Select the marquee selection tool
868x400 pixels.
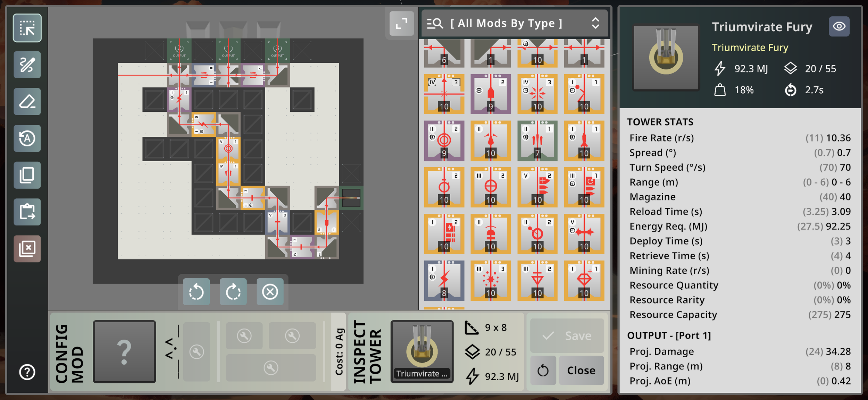point(27,28)
